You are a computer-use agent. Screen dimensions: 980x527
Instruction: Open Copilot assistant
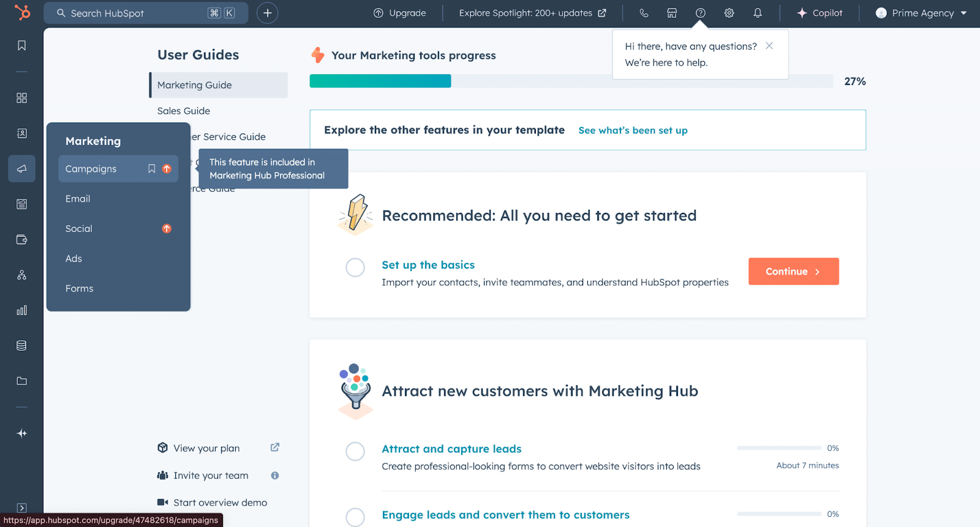pyautogui.click(x=820, y=13)
